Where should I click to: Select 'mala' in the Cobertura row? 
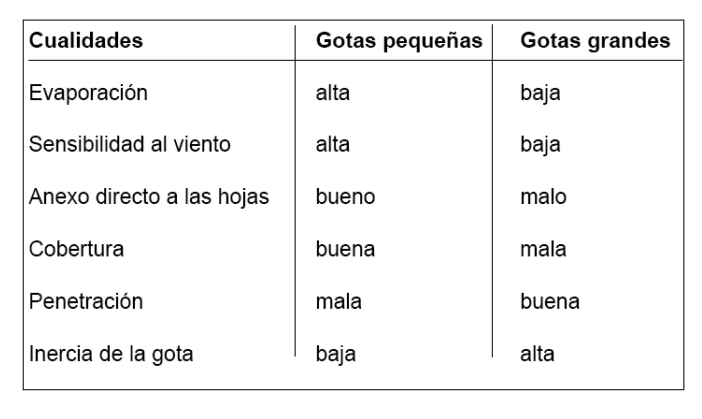tap(543, 249)
